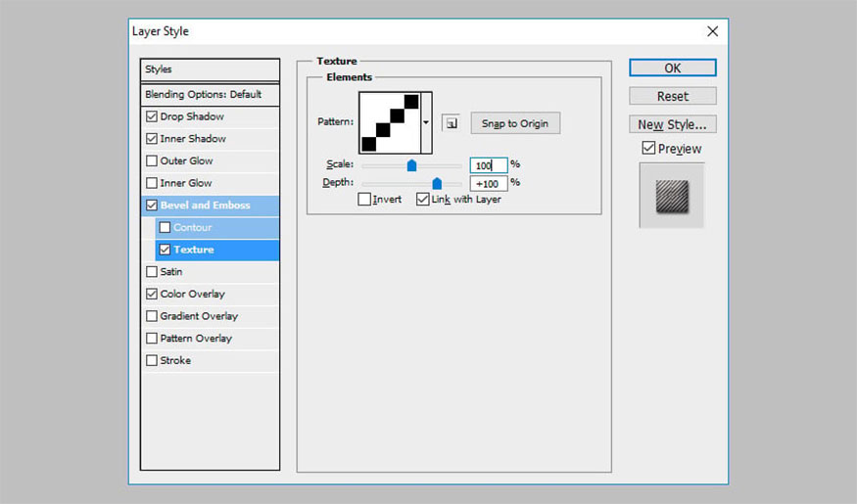Enable the Contour sub-option checkbox

165,227
